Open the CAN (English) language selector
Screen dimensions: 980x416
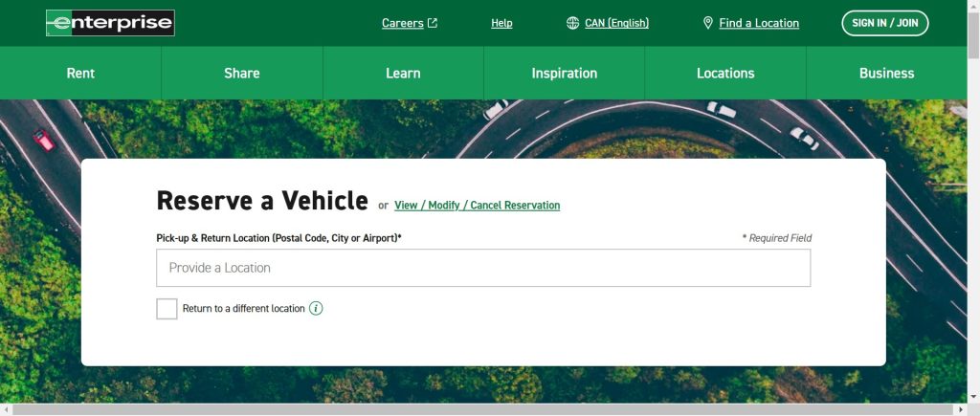[616, 23]
